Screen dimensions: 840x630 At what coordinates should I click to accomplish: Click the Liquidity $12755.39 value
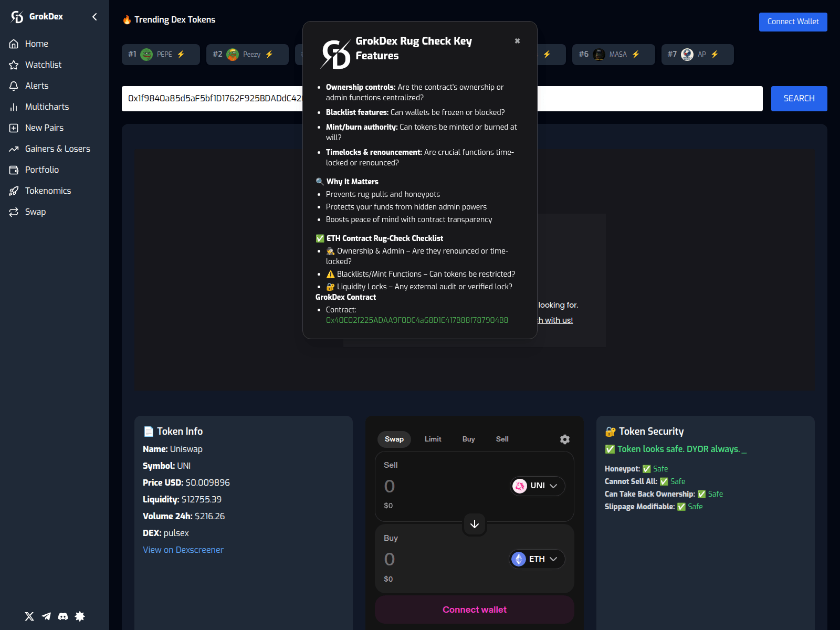pos(201,499)
